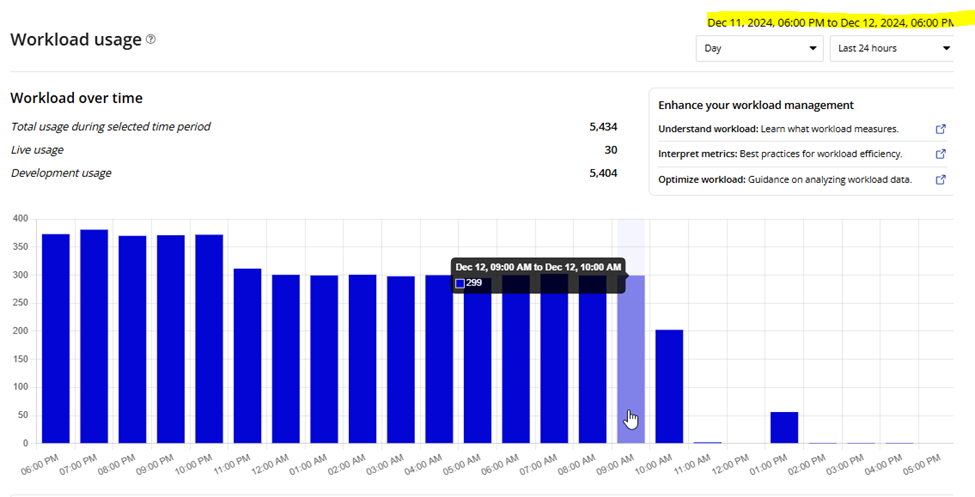Click the Enhance your workload management heading

(756, 105)
